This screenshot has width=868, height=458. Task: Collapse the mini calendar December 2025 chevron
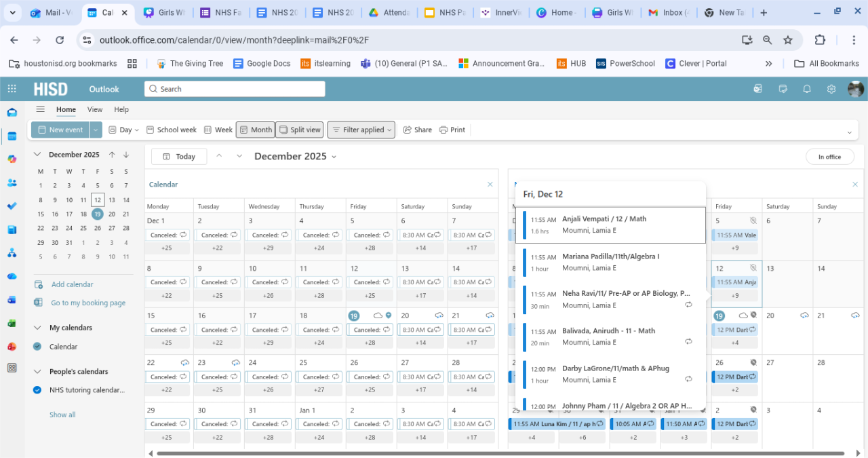click(x=37, y=155)
